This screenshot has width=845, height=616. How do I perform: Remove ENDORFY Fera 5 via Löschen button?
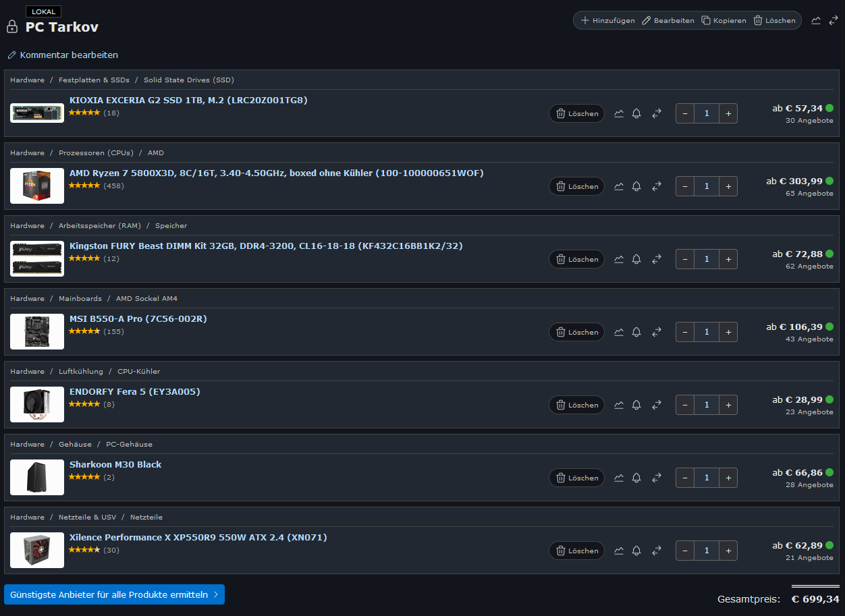coord(576,405)
